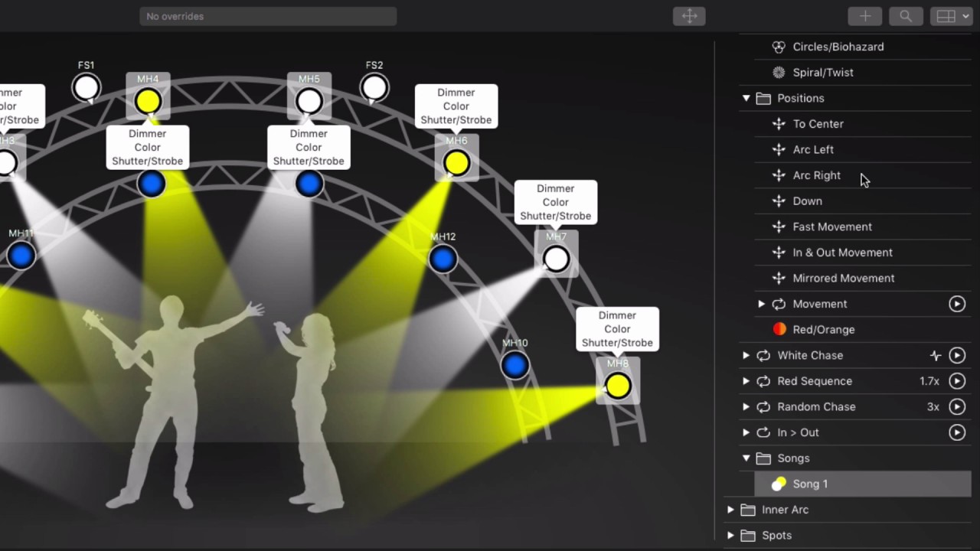Play the Random Chase sequence
The width and height of the screenshot is (980, 551).
point(957,407)
